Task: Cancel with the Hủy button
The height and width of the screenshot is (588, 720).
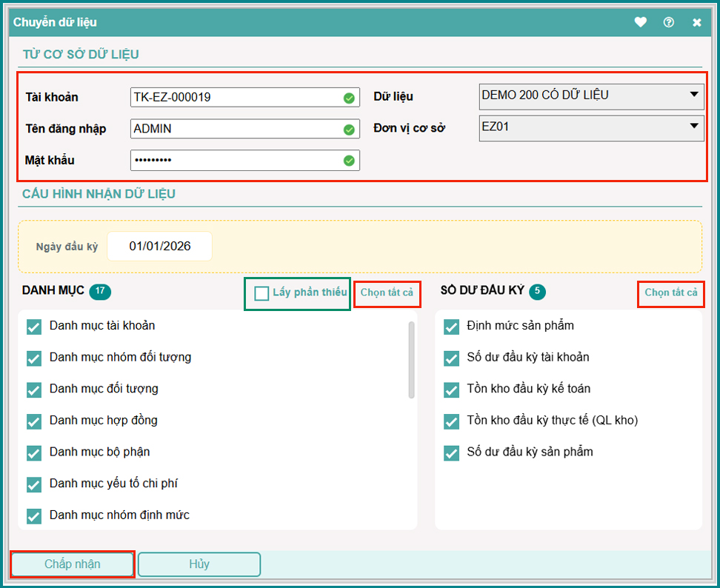Action: pyautogui.click(x=199, y=564)
